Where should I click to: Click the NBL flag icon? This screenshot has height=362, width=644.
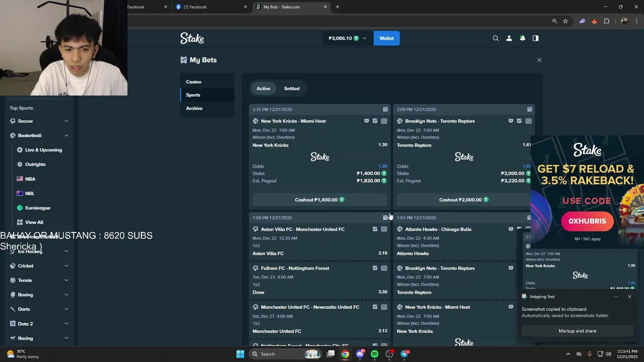(20, 194)
